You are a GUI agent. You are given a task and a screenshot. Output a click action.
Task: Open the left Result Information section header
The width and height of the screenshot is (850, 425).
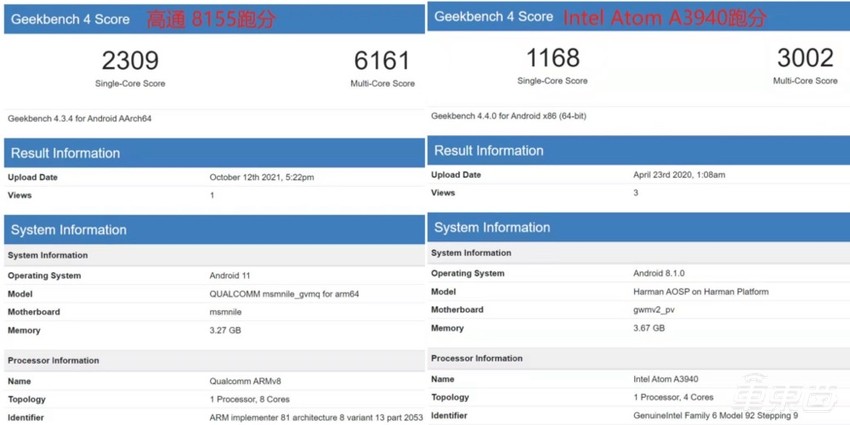pyautogui.click(x=66, y=153)
